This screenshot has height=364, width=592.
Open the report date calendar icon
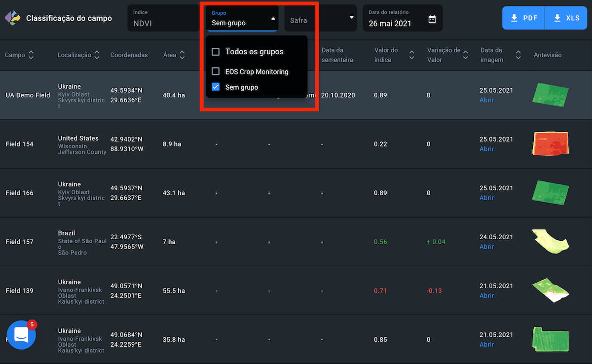[432, 19]
